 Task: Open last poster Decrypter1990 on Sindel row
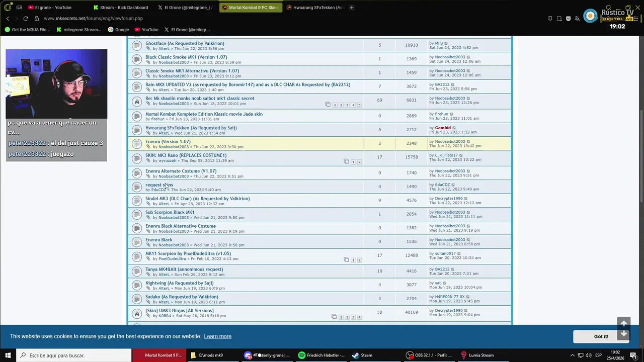tap(449, 199)
